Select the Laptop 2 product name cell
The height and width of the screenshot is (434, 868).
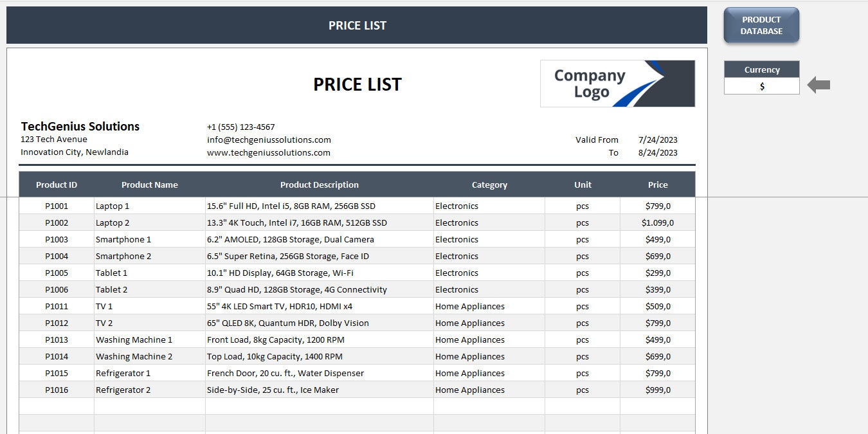click(150, 222)
